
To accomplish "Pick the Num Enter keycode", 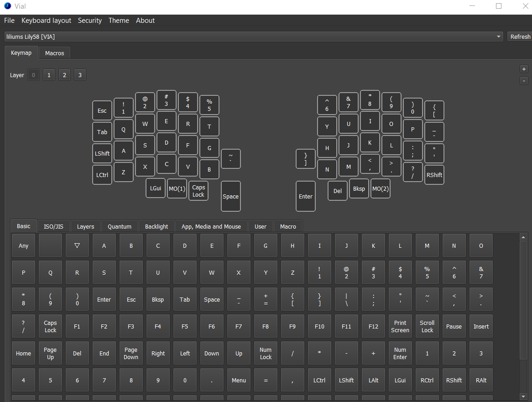I will pos(400,353).
